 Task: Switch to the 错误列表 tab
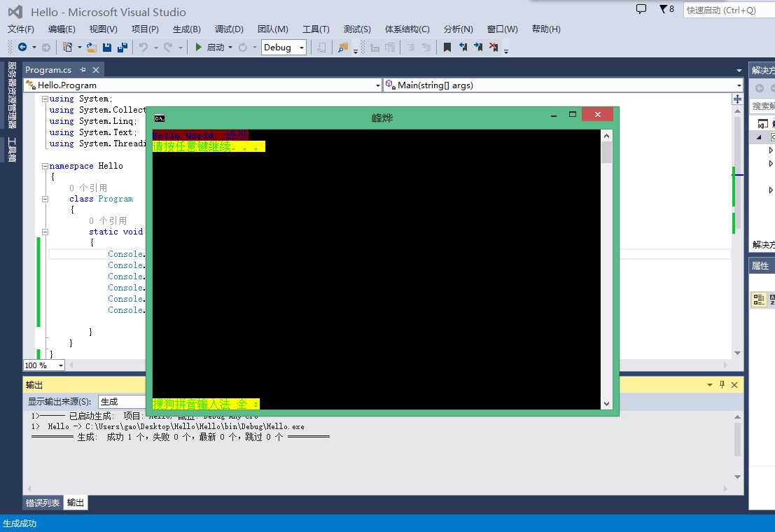point(43,503)
